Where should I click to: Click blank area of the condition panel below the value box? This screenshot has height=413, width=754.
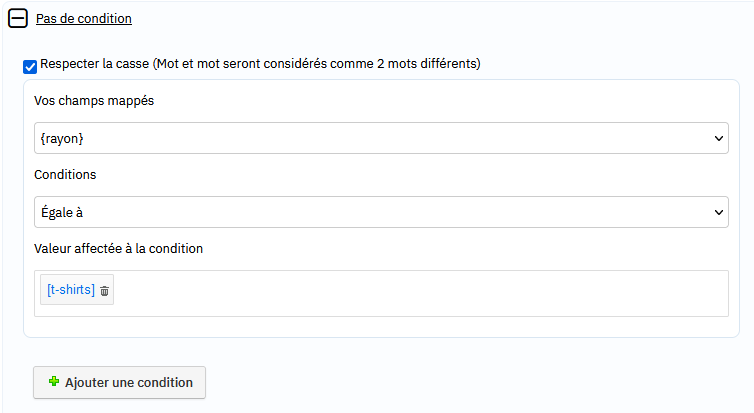coord(381,327)
